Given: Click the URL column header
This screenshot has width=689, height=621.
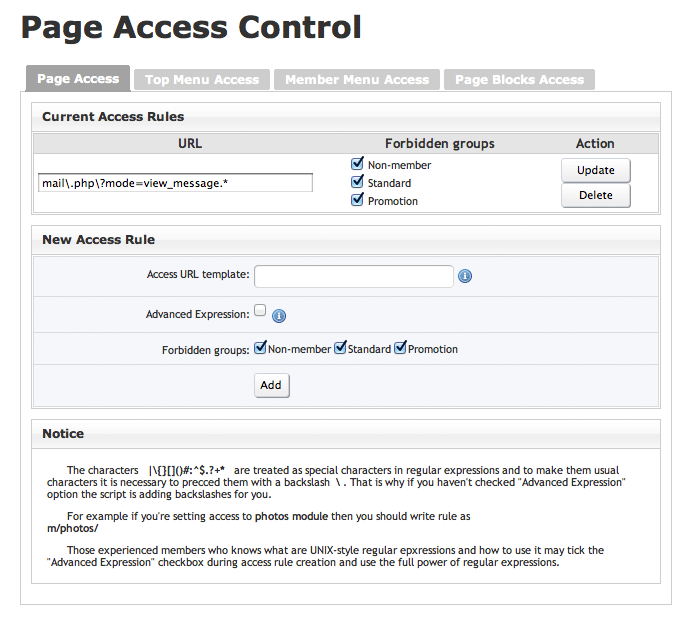Looking at the screenshot, I should click(190, 144).
